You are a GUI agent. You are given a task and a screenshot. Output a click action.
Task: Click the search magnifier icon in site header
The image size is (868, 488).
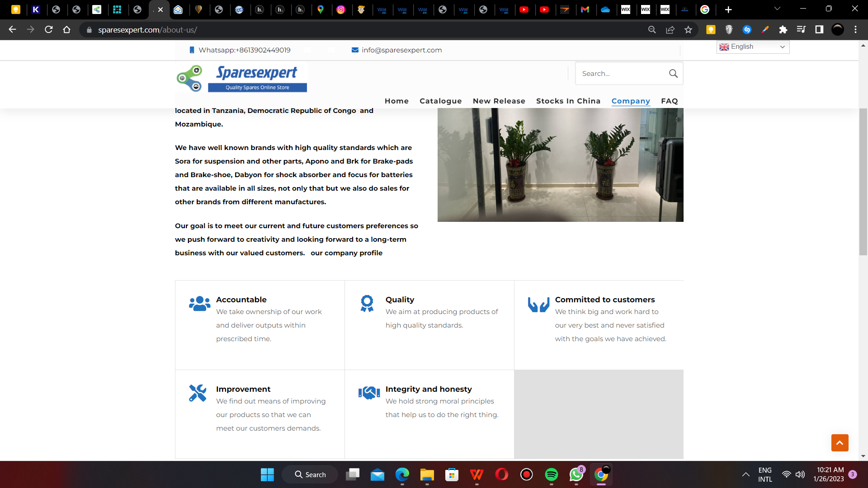click(x=673, y=74)
